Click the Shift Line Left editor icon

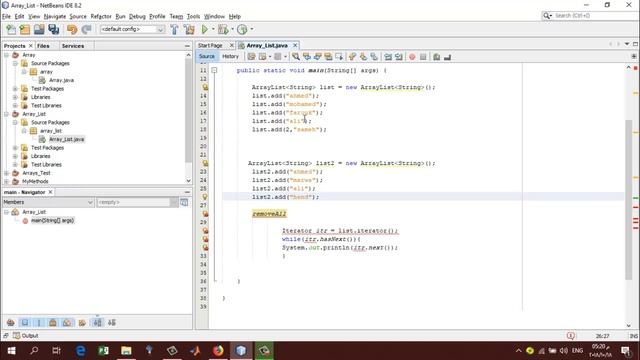[x=388, y=57]
